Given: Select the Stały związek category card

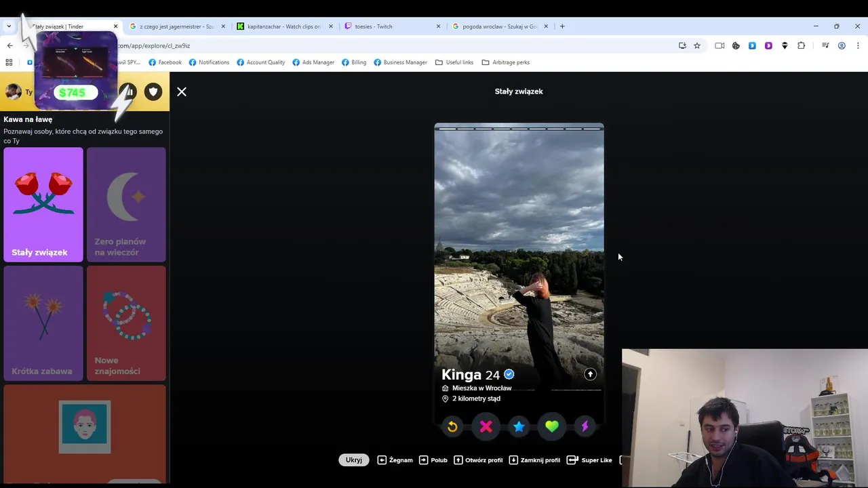Looking at the screenshot, I should pos(43,205).
